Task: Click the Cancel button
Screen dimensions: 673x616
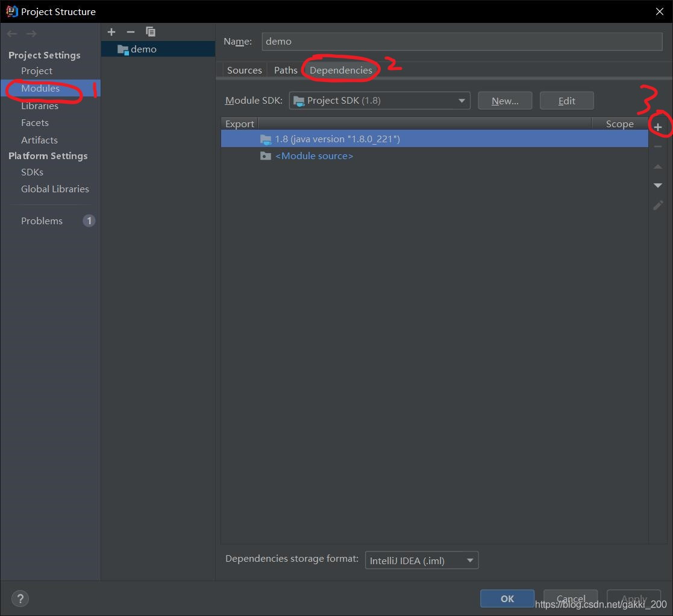Action: [571, 599]
